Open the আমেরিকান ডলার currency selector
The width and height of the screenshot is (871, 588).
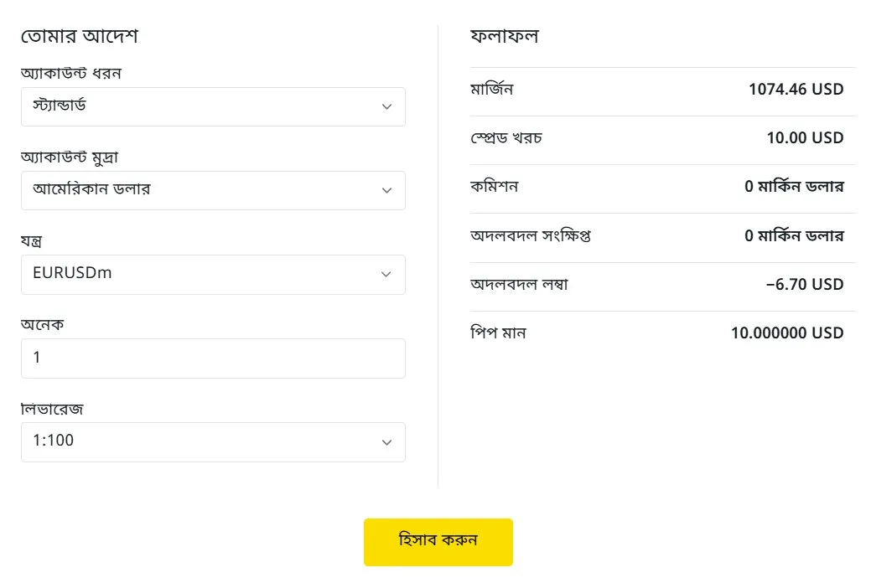[213, 190]
